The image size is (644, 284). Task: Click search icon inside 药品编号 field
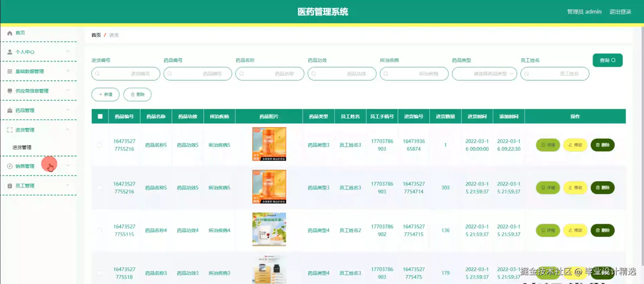[x=169, y=74]
